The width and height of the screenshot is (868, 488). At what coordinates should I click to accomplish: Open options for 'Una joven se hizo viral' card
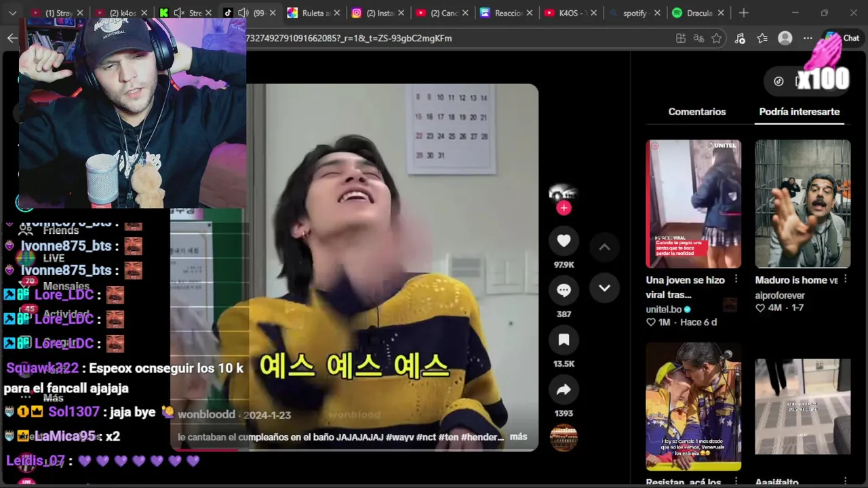point(736,280)
